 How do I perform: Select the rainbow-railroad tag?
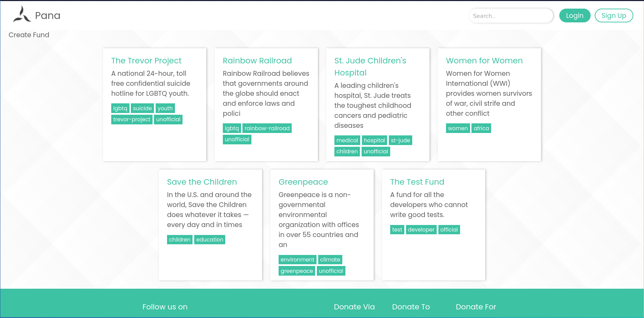(267, 128)
